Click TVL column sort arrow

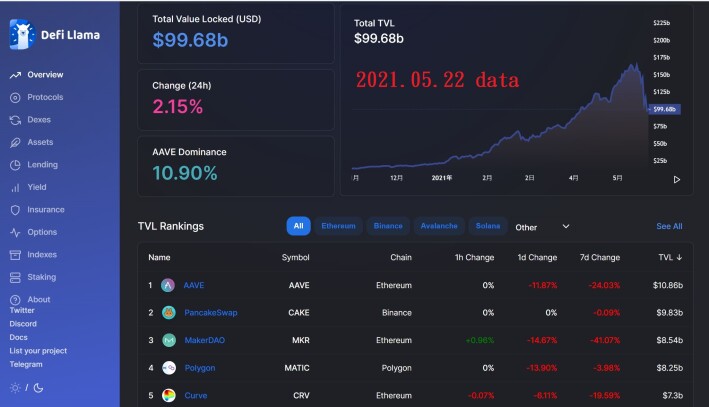click(x=679, y=257)
